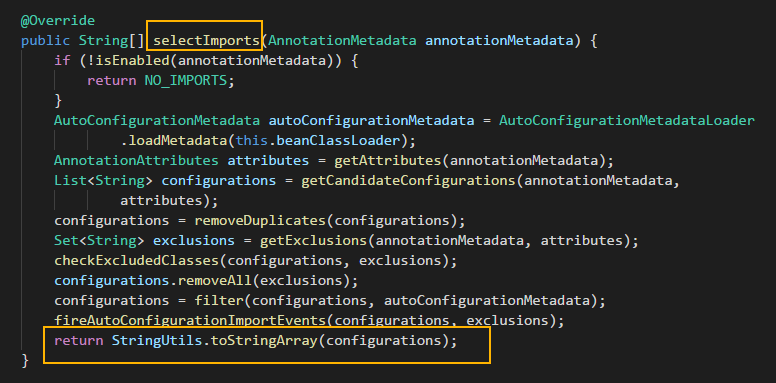
Task: Click the AutoConfigurationMetadata type declaration
Action: (x=157, y=121)
